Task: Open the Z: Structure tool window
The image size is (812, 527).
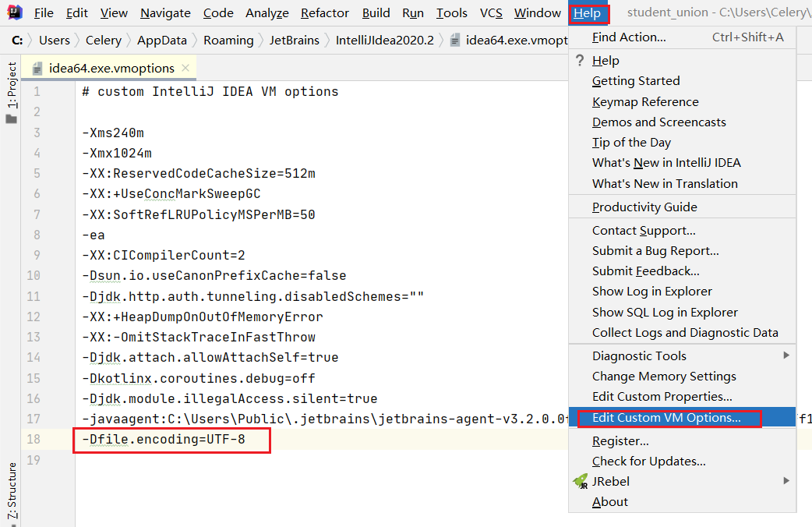Action: (12, 490)
